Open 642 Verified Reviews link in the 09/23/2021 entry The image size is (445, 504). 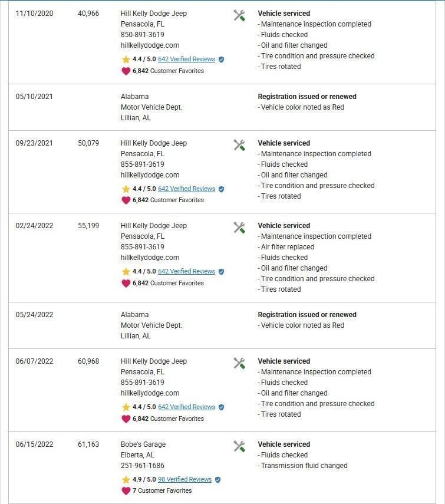pos(186,189)
